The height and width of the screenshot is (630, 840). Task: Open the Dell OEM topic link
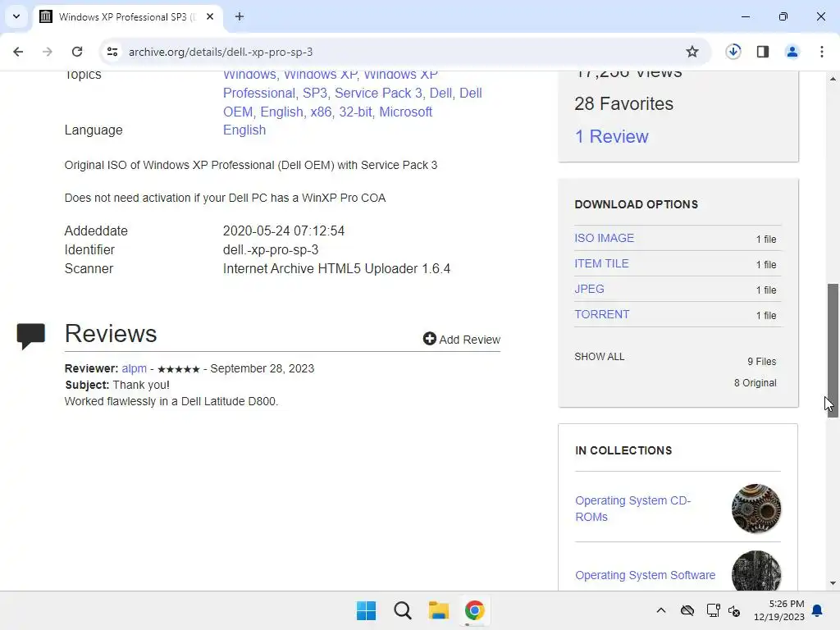pyautogui.click(x=353, y=103)
